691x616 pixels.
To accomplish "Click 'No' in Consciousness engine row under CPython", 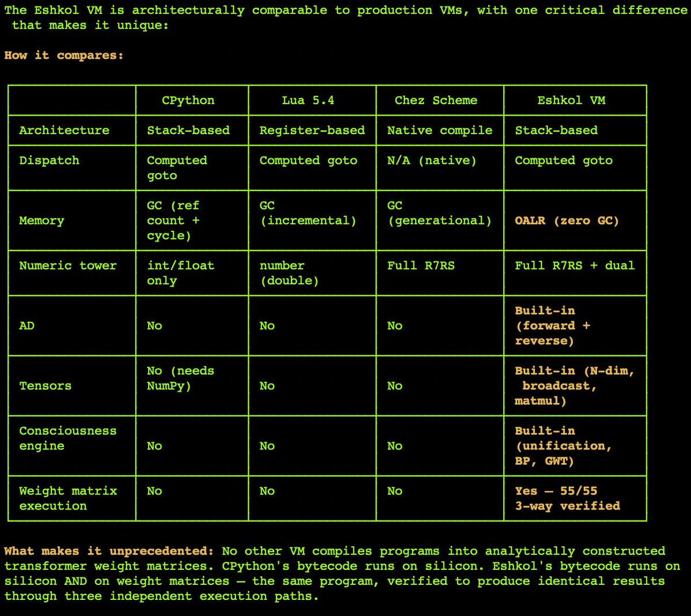I will point(154,446).
